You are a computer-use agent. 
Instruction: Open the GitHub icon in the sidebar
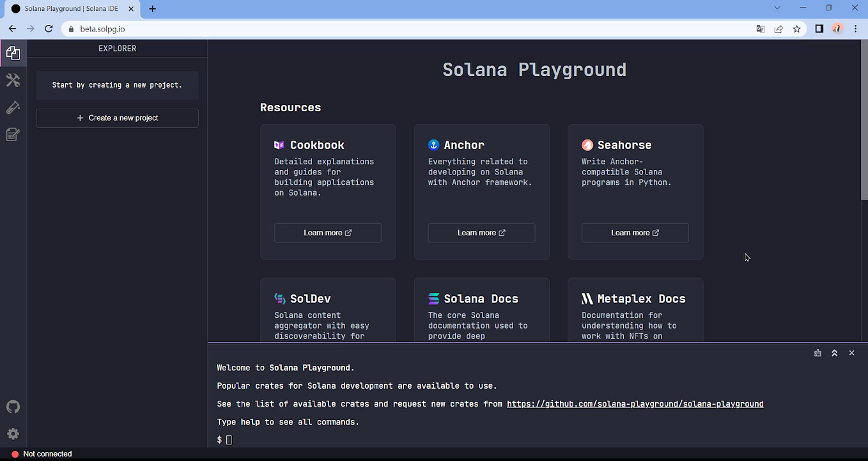13,407
